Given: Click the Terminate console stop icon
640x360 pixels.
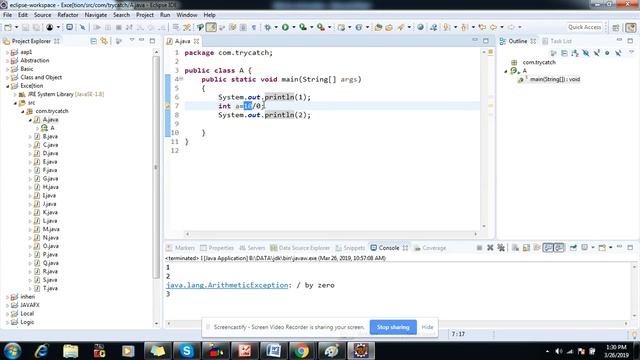Looking at the screenshot, I should pos(479,248).
